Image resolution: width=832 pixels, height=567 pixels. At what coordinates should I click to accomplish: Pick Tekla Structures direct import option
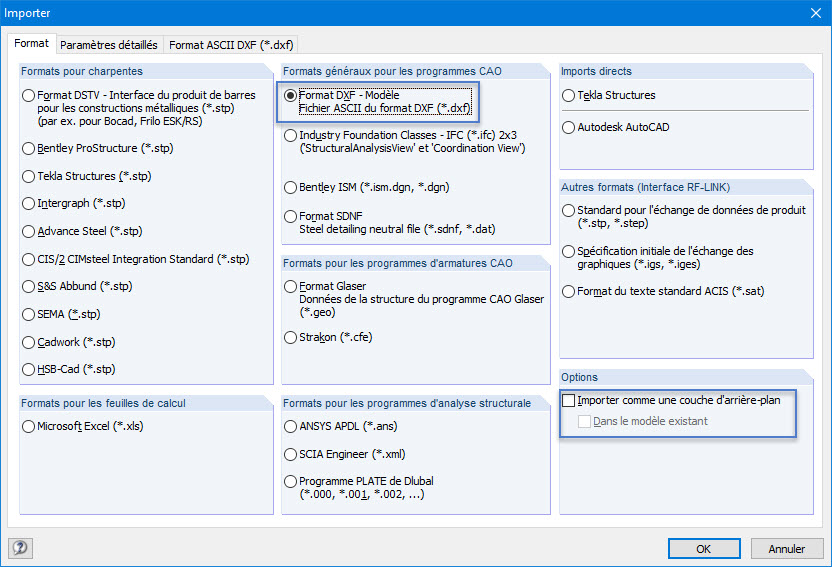pyautogui.click(x=569, y=96)
